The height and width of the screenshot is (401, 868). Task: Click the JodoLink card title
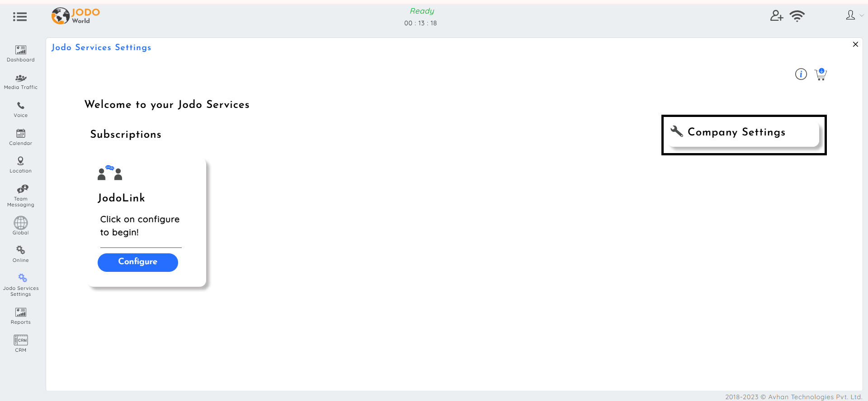click(x=122, y=198)
